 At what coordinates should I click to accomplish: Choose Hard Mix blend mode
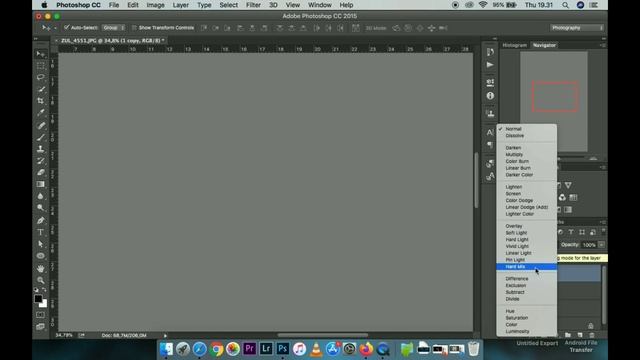coord(527,267)
